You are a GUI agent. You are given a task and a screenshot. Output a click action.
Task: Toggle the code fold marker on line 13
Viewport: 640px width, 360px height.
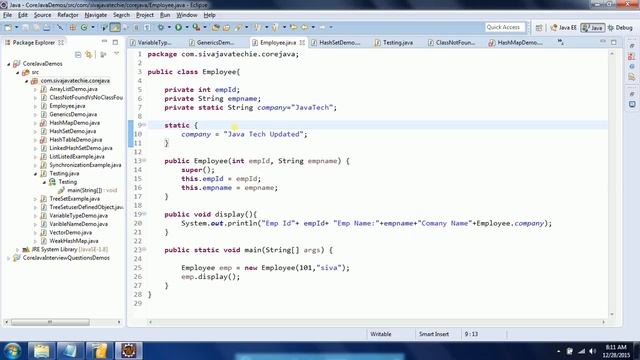144,160
